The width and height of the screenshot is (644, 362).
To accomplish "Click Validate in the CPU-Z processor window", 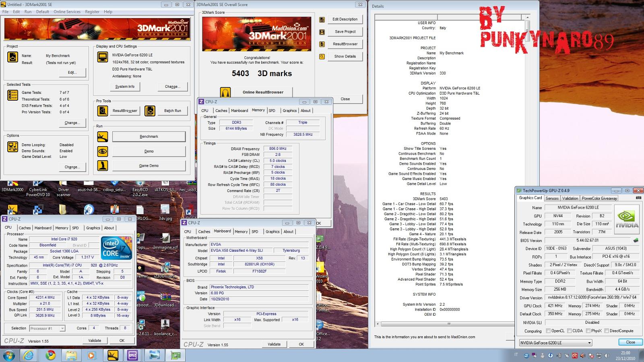I will [x=95, y=341].
